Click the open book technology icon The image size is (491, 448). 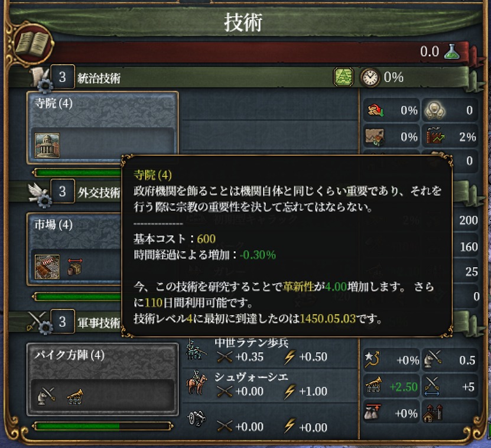tap(33, 44)
